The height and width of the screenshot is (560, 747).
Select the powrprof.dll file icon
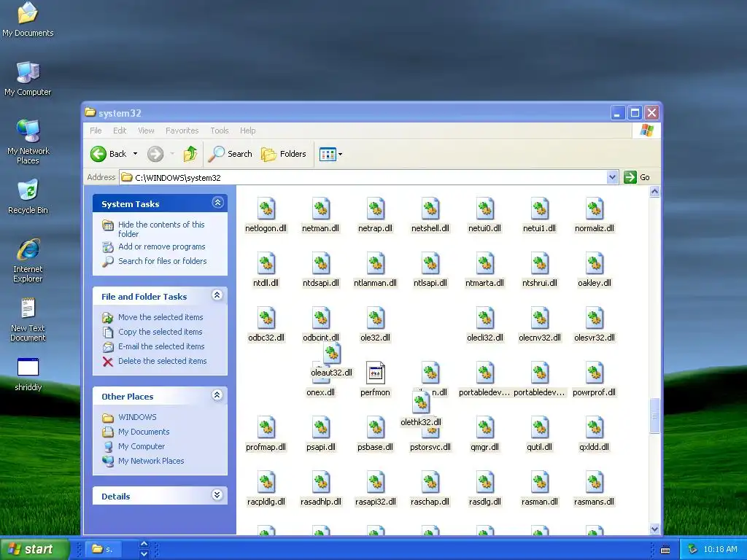(x=595, y=374)
